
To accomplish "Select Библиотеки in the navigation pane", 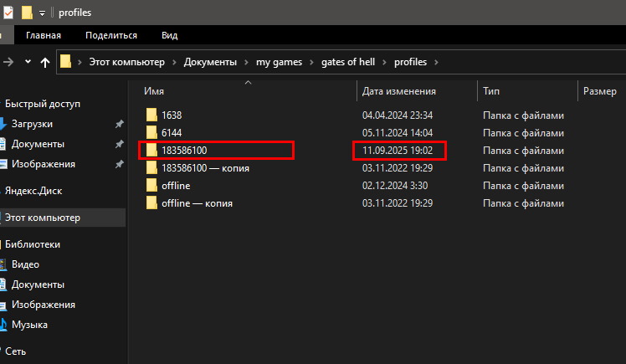I will [33, 244].
